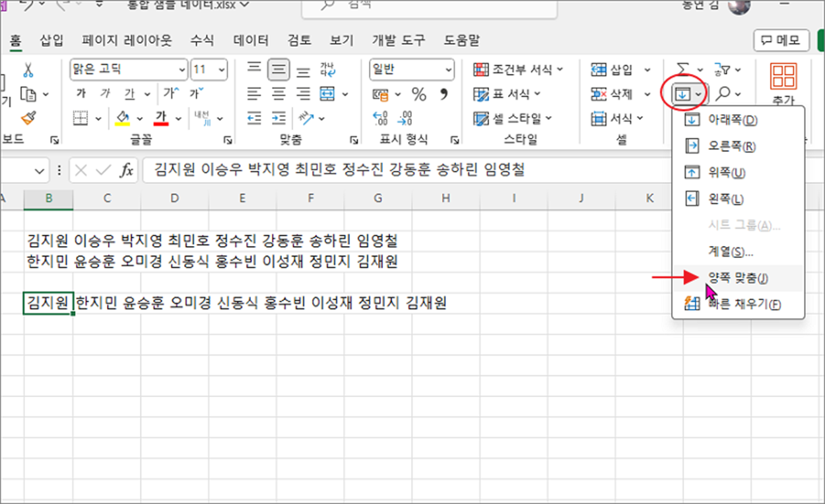This screenshot has width=825, height=504.
Task: Open the 메모 comments button
Action: [781, 40]
